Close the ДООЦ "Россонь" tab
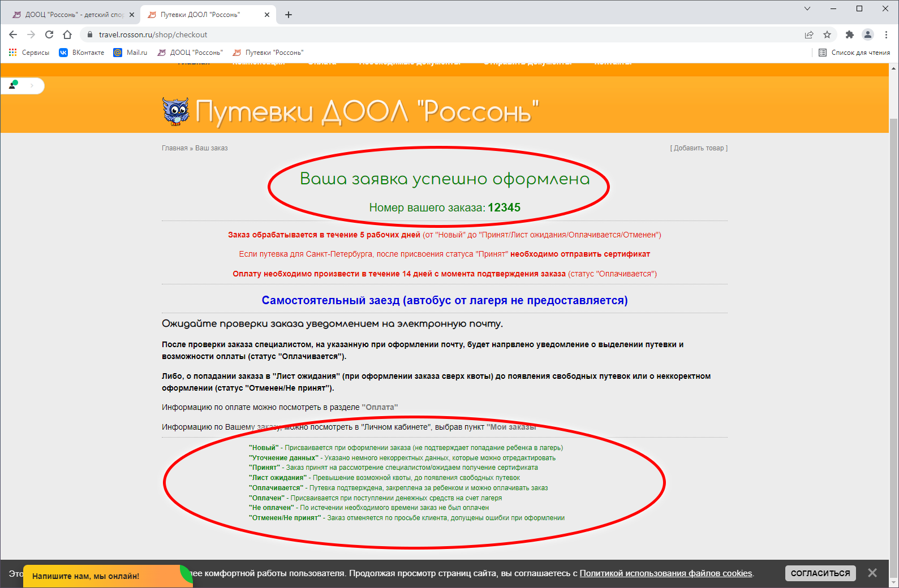 click(132, 15)
